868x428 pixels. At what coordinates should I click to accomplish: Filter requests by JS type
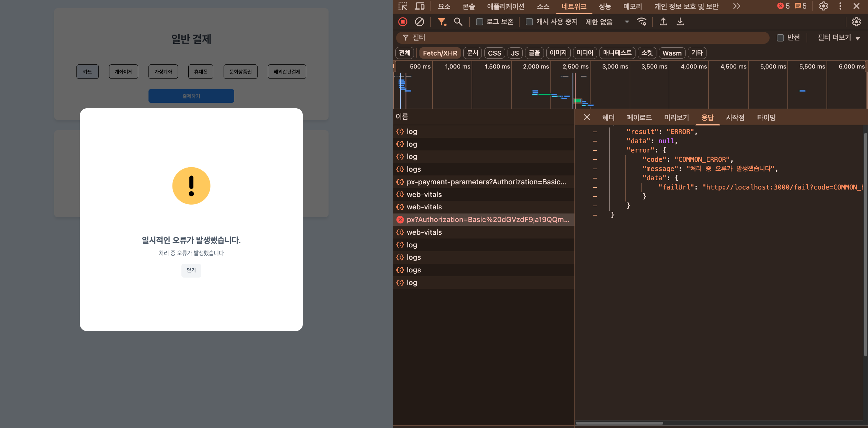click(x=515, y=53)
